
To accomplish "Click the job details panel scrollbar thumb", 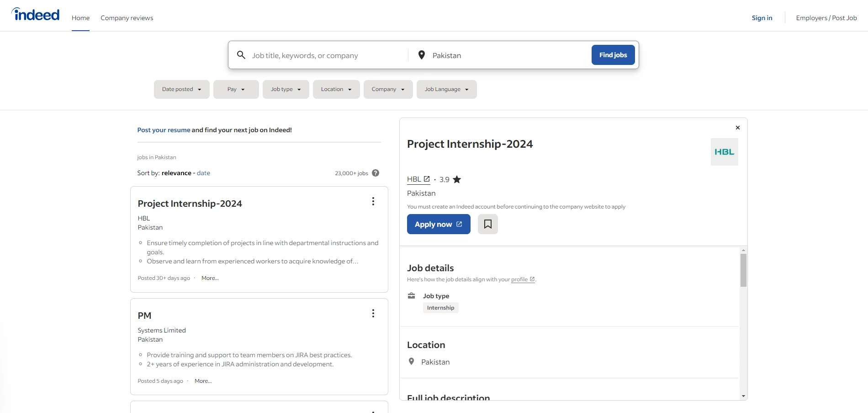I will pos(743,270).
